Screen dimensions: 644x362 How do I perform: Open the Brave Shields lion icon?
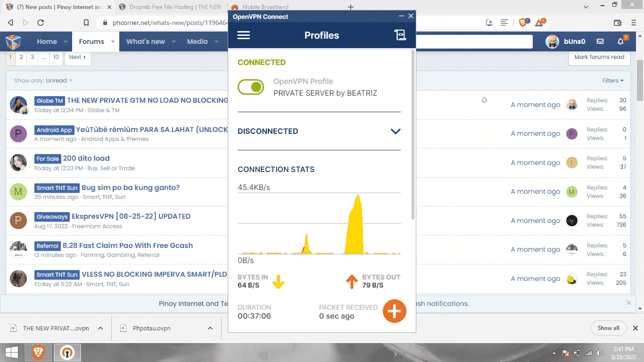524,22
